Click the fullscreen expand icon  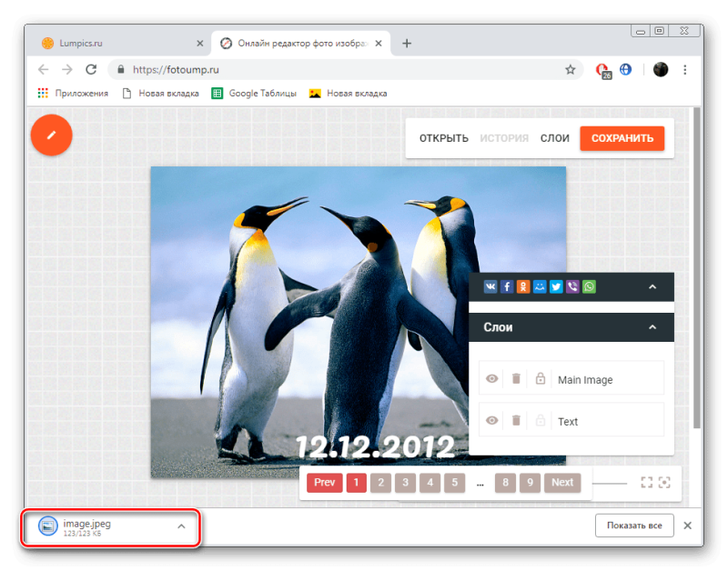(x=647, y=483)
